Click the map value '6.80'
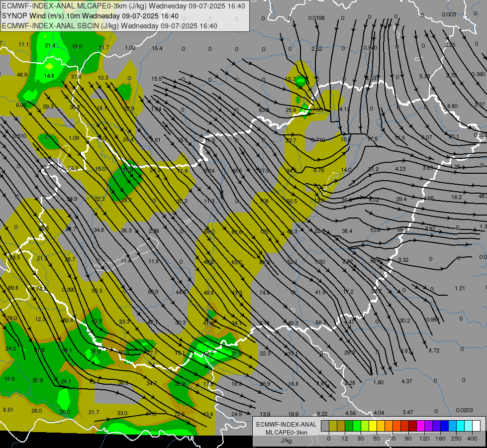 [x=452, y=106]
